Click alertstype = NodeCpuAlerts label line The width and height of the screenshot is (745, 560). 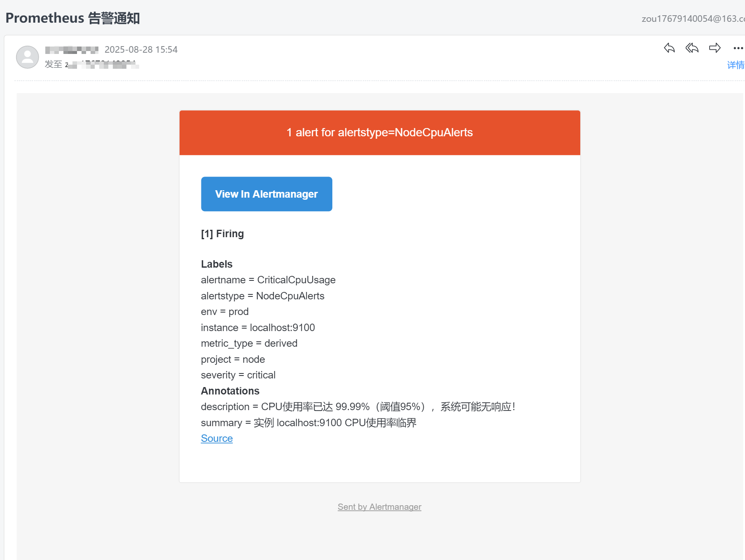point(262,296)
